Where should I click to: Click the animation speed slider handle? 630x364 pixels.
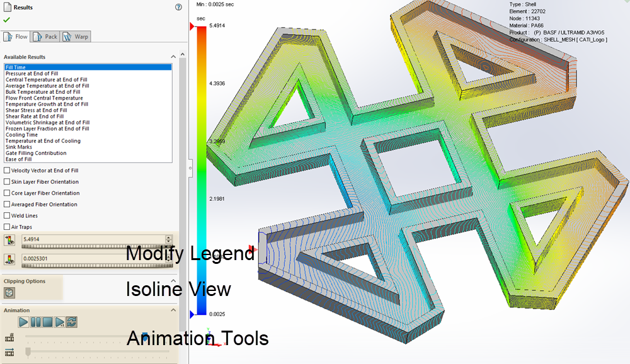click(28, 351)
